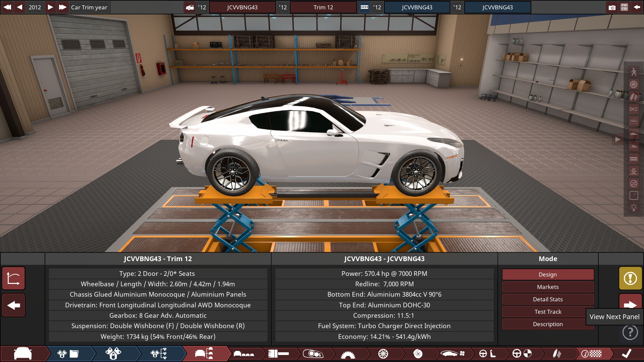644x362 pixels.
Task: Click the 'Power: 570.4 hp @ 7000 RPM' row
Action: coord(384,274)
